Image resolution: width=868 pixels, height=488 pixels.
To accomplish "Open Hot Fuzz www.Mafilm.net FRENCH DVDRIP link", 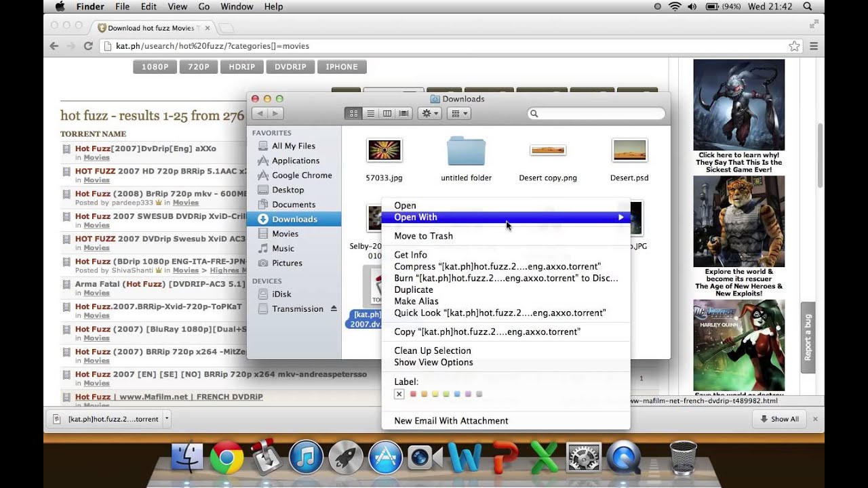I will (x=169, y=396).
